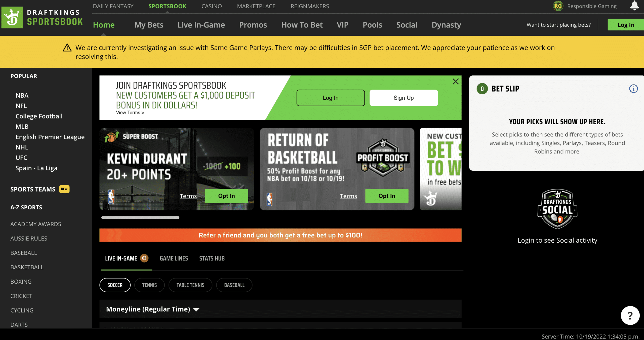Open Boxing in A-Z Sports

point(21,281)
